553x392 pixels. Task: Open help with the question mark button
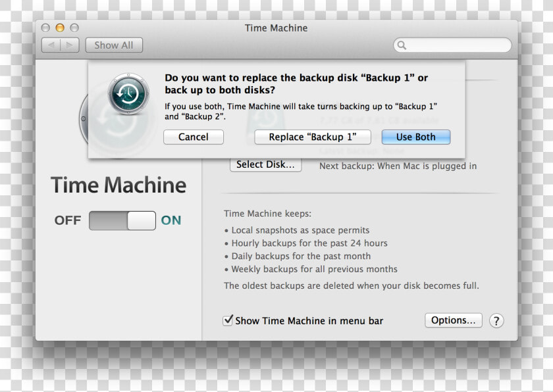pyautogui.click(x=496, y=320)
